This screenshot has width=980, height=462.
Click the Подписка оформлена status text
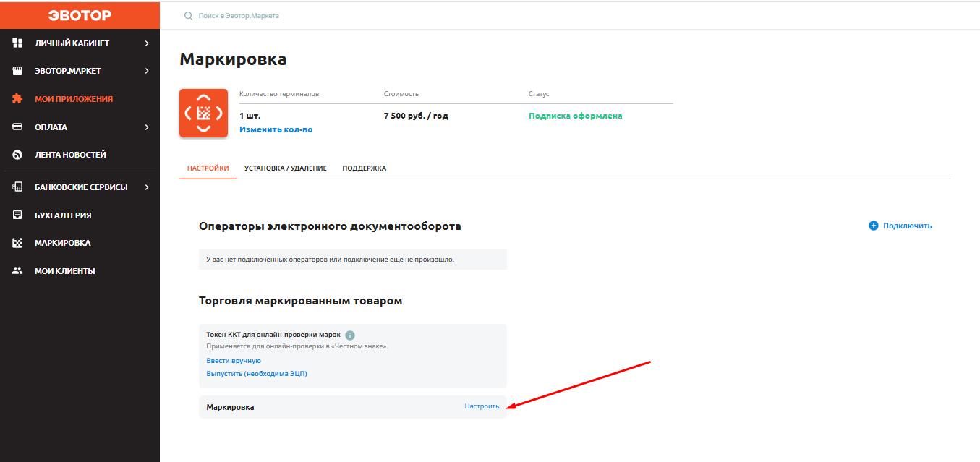pyautogui.click(x=575, y=116)
